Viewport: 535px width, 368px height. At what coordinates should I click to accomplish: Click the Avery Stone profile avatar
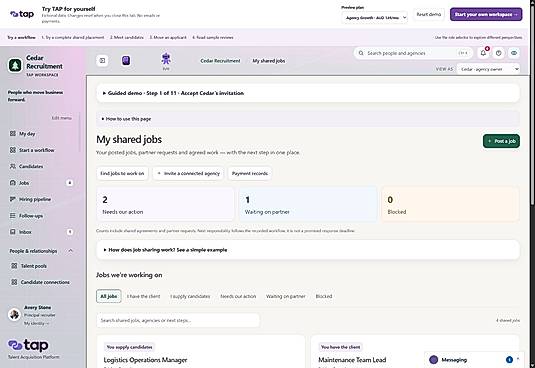[14, 314]
